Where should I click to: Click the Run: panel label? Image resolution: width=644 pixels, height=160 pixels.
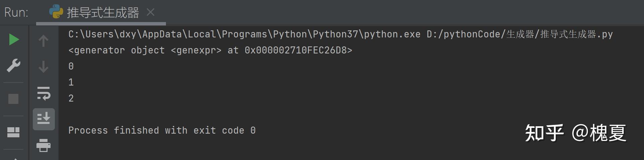click(16, 13)
